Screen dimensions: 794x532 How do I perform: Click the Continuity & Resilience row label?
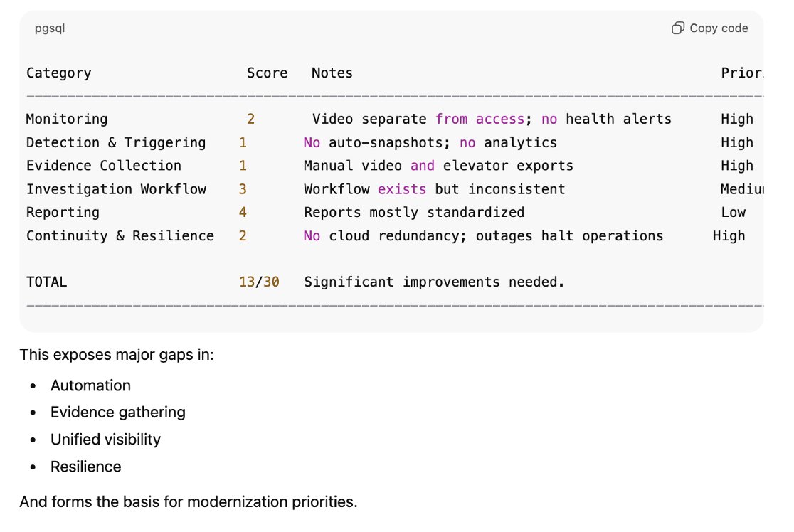pos(120,235)
